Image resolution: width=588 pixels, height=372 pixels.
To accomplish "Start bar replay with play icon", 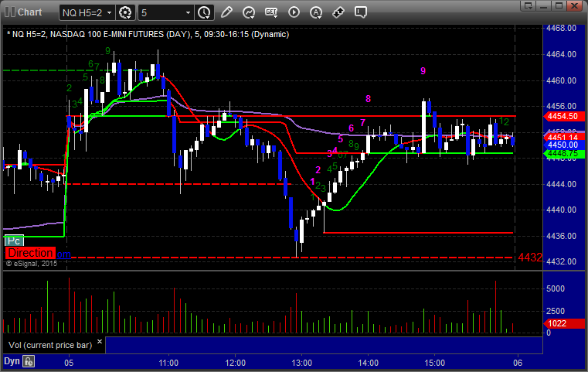I will [x=294, y=12].
